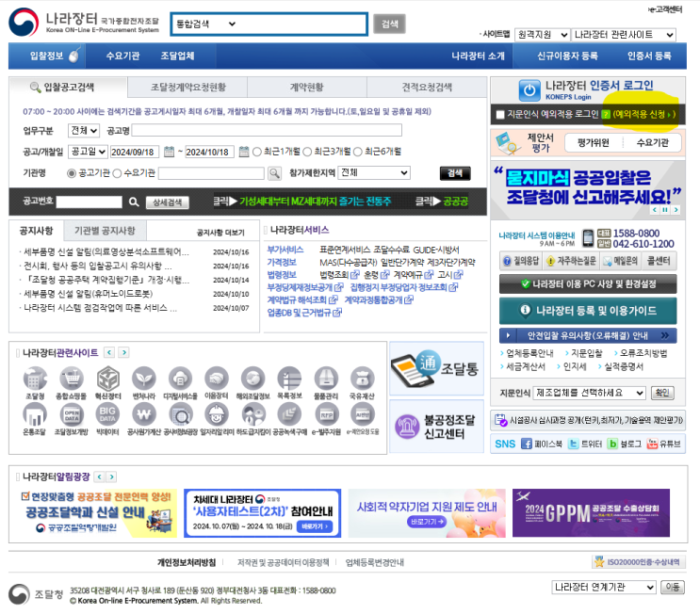Expand the 나라장터 관련사이트 dropdown

tap(623, 35)
